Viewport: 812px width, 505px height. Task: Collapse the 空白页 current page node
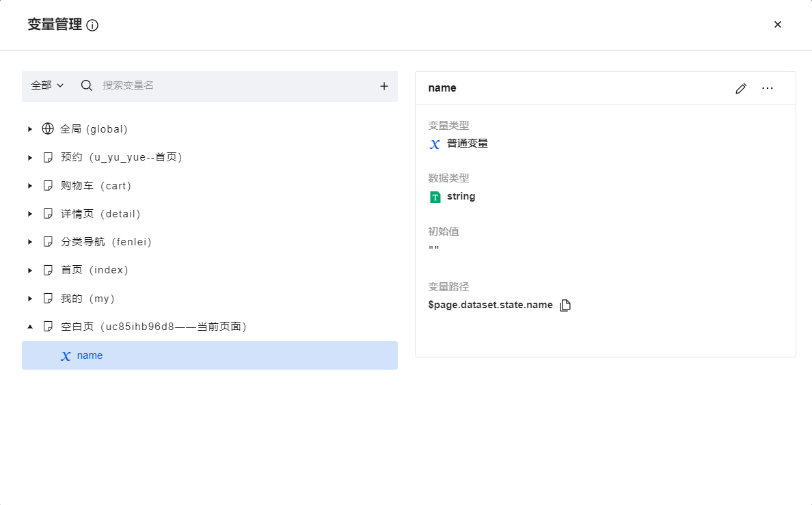coord(30,327)
